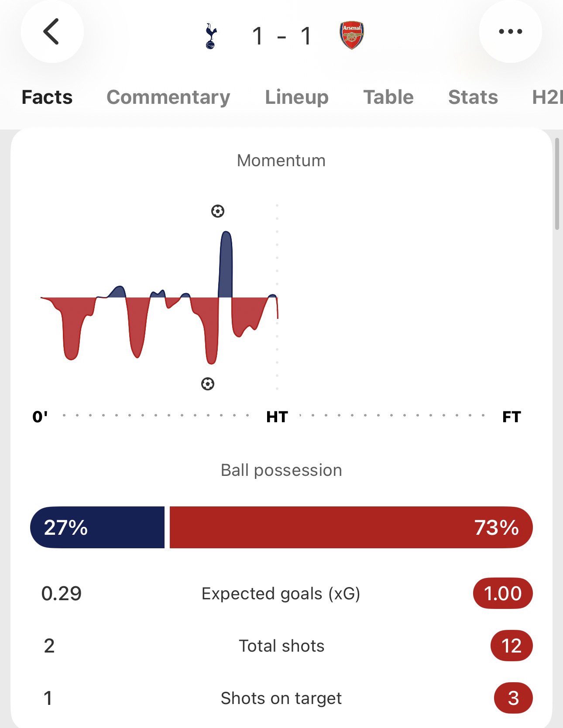The image size is (563, 728).
Task: Switch to the Facts tab
Action: click(x=47, y=97)
